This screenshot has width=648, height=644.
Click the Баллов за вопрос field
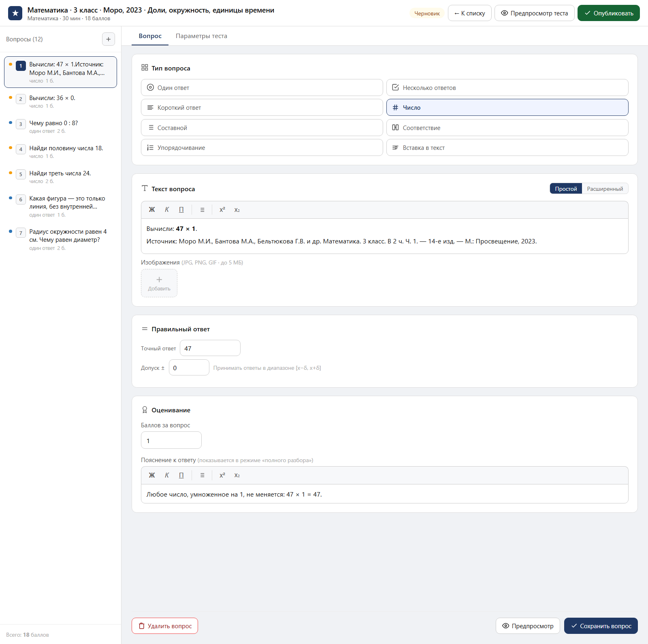click(171, 440)
